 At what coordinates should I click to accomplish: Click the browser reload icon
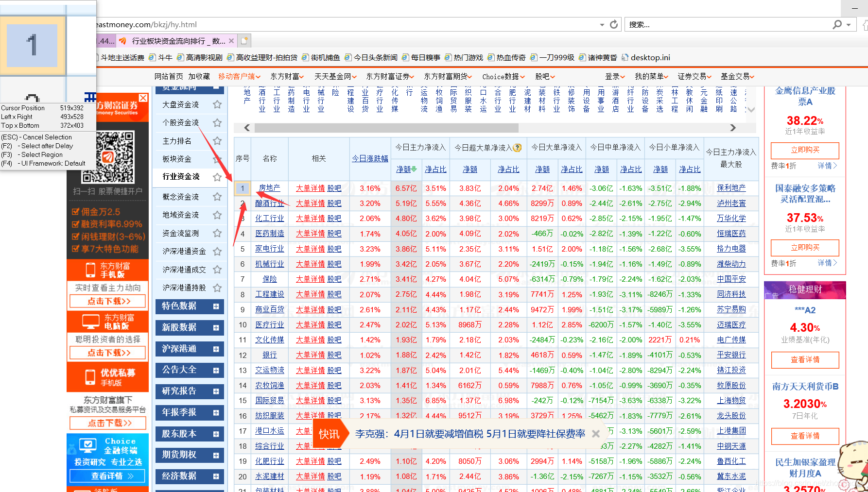coord(614,24)
